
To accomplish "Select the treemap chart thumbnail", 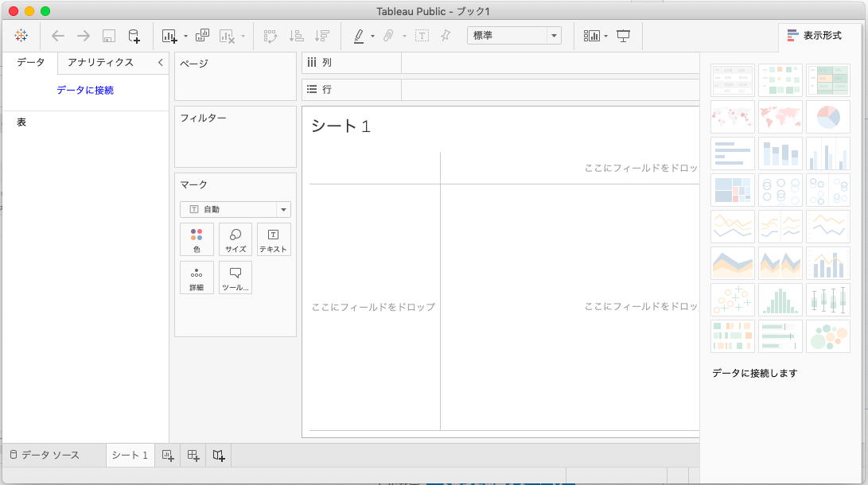I will [x=733, y=190].
